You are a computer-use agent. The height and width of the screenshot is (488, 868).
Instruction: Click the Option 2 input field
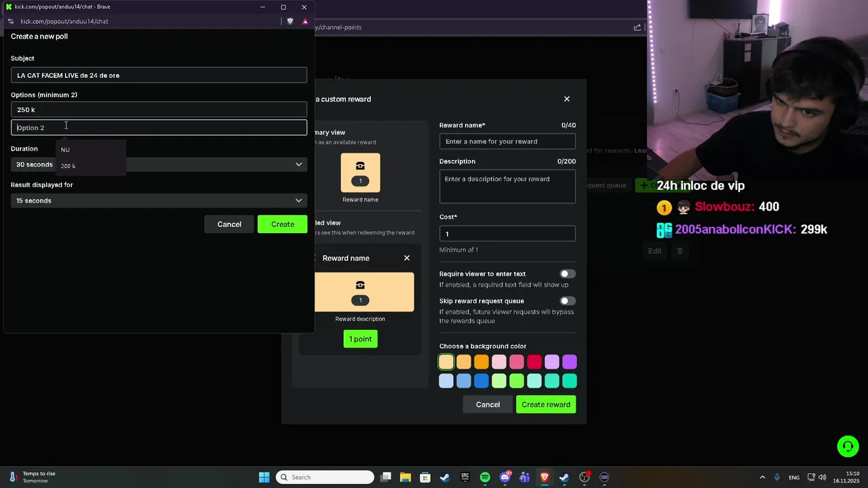click(159, 127)
